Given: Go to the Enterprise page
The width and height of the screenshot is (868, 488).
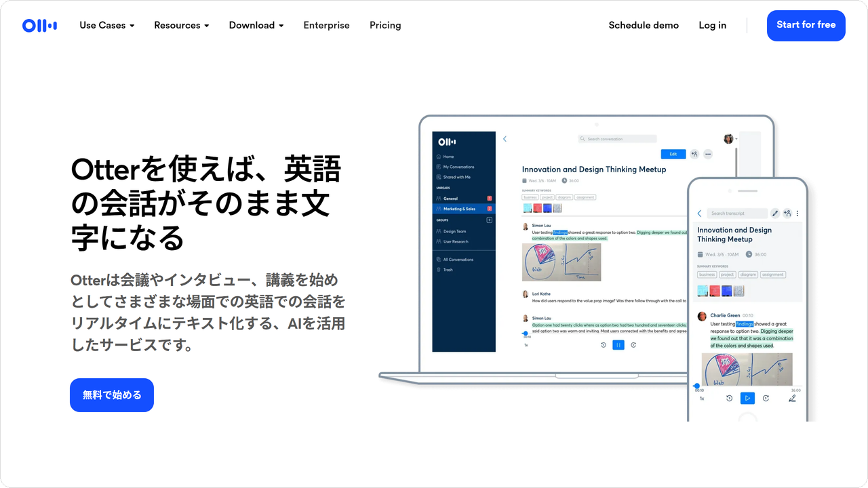Looking at the screenshot, I should [x=326, y=25].
